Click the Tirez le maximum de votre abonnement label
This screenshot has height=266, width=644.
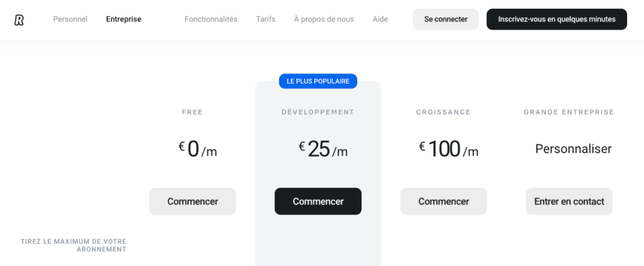coord(74,245)
